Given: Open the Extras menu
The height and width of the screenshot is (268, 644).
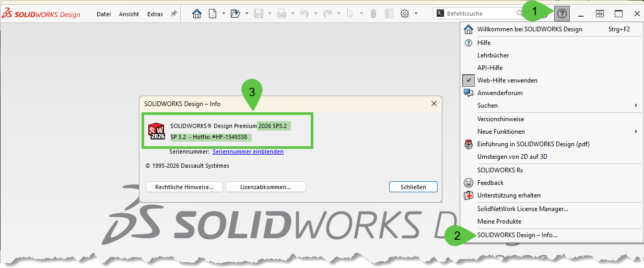Looking at the screenshot, I should [x=155, y=14].
